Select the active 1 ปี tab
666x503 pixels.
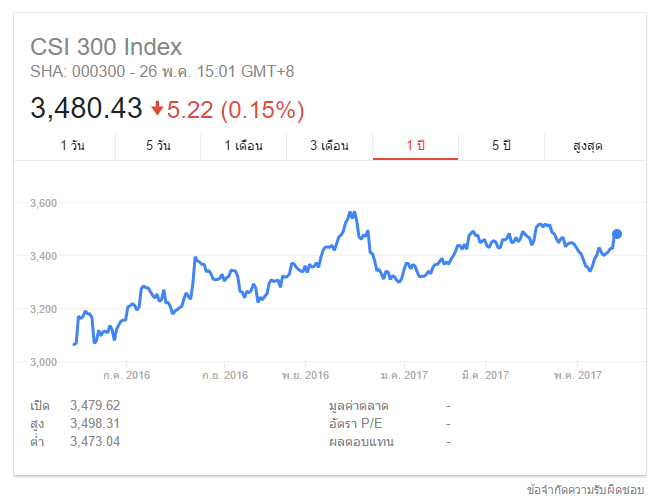(x=415, y=146)
